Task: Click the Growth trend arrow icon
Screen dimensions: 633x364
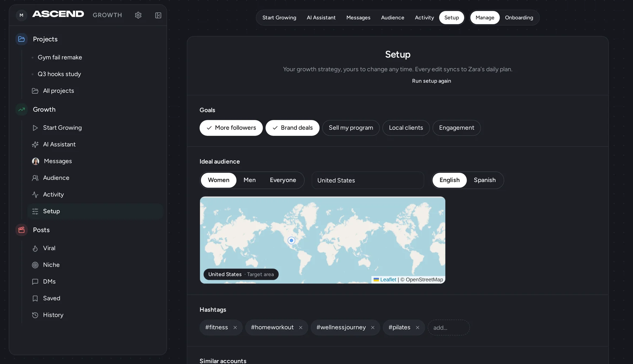Action: [21, 109]
